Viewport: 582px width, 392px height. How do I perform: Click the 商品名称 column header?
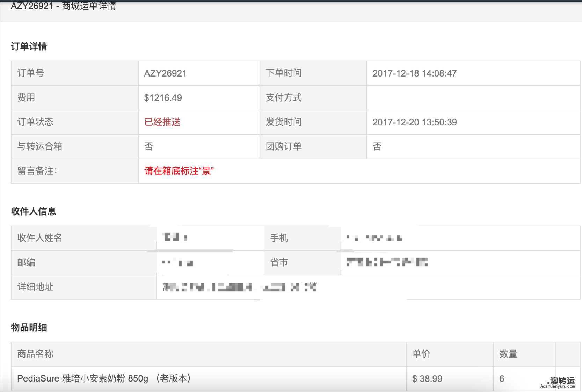coord(209,354)
